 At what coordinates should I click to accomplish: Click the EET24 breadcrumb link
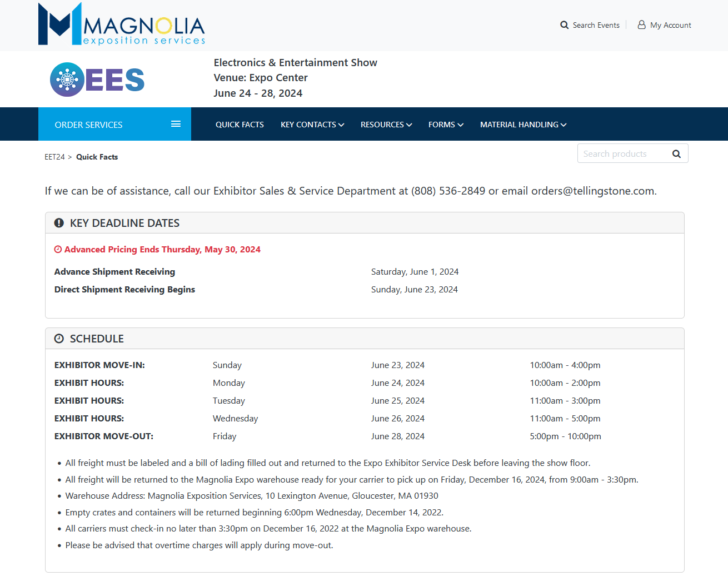54,157
